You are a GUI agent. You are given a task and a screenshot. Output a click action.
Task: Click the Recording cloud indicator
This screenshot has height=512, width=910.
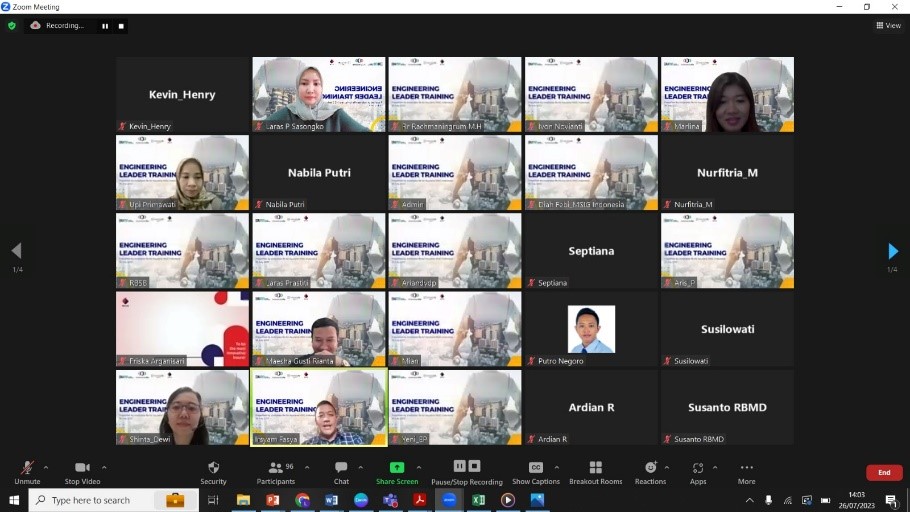click(57, 26)
